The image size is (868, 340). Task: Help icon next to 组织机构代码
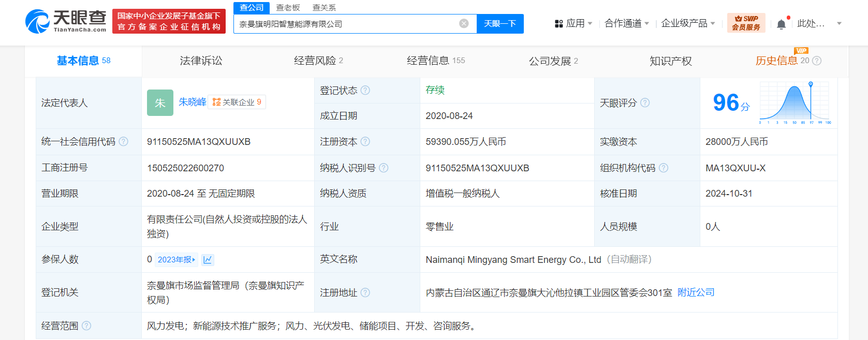(664, 168)
